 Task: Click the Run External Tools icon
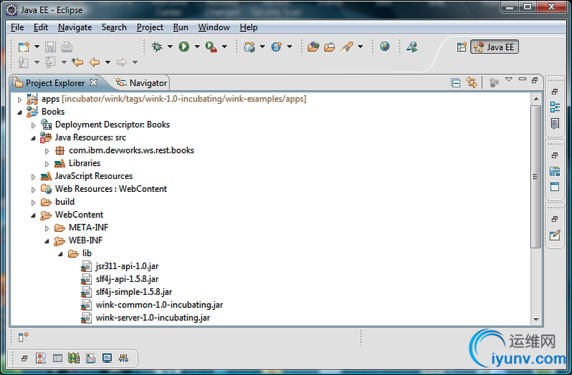211,47
